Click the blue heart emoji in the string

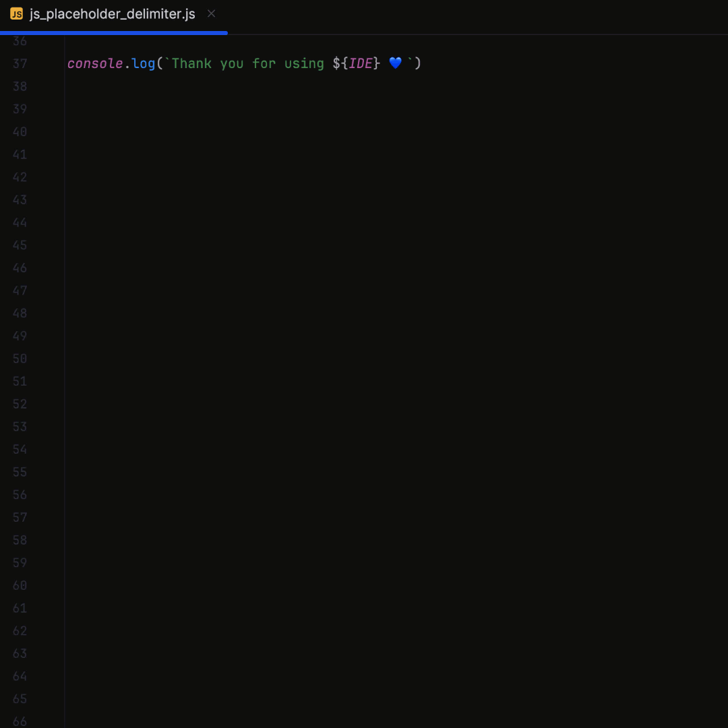(x=395, y=63)
